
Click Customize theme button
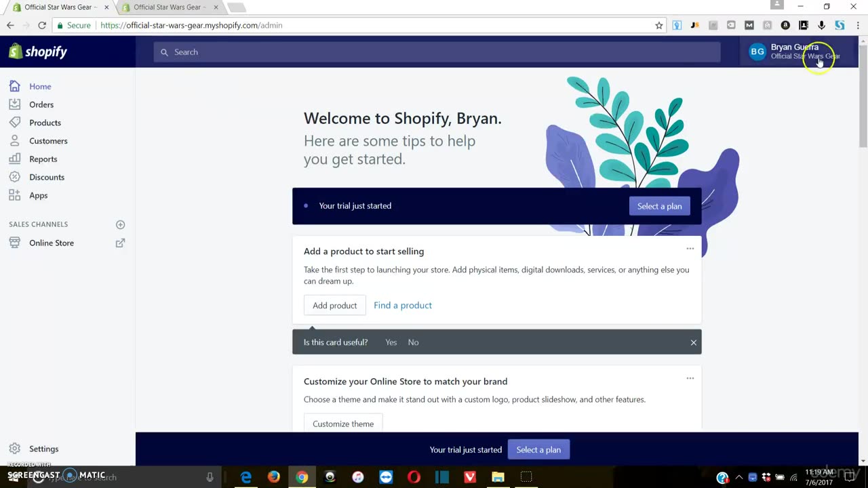click(343, 424)
